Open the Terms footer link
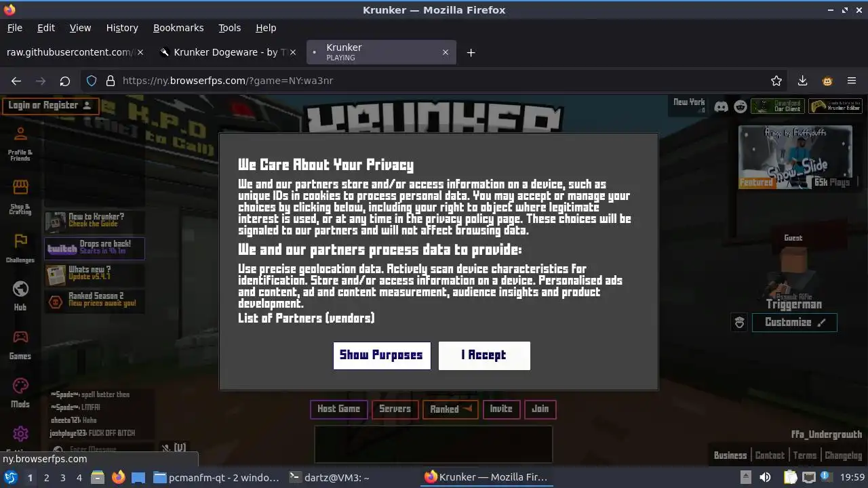 [805, 455]
